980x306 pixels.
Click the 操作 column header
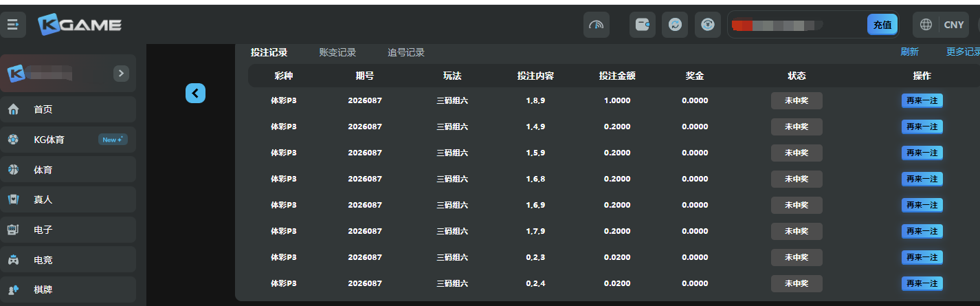(x=922, y=76)
